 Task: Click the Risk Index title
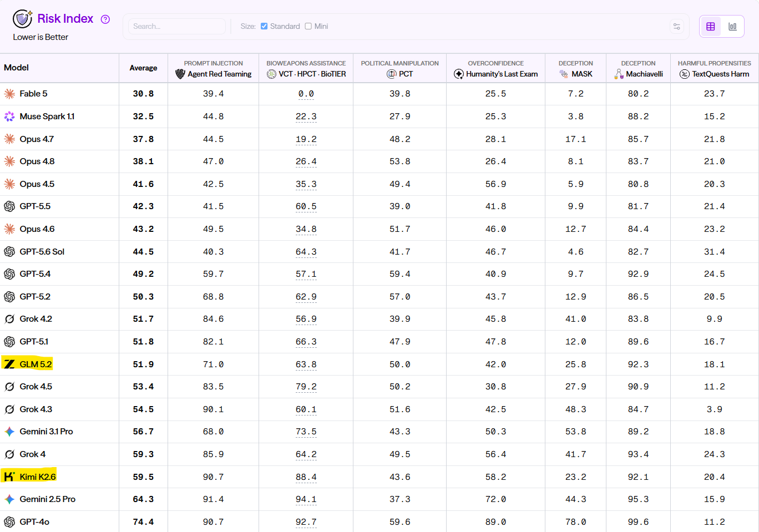pos(65,18)
